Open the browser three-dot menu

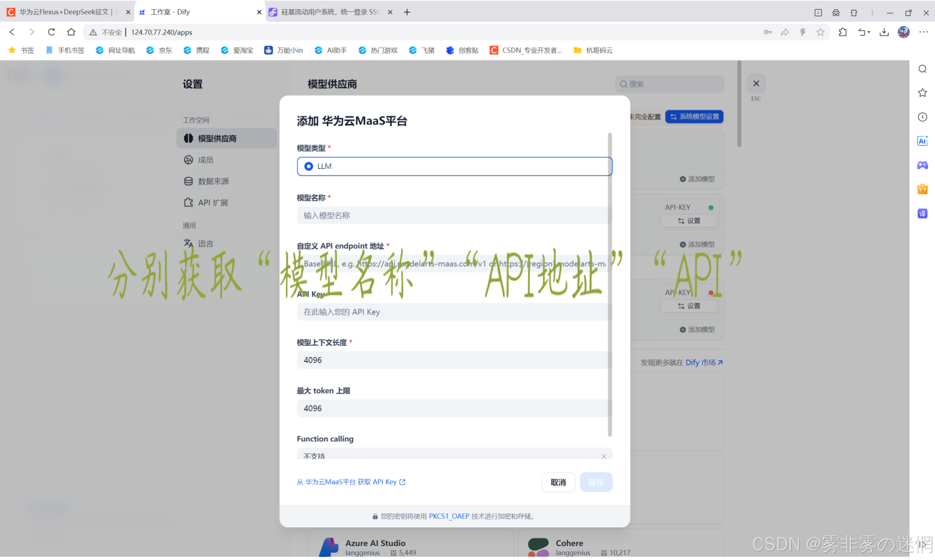923,32
